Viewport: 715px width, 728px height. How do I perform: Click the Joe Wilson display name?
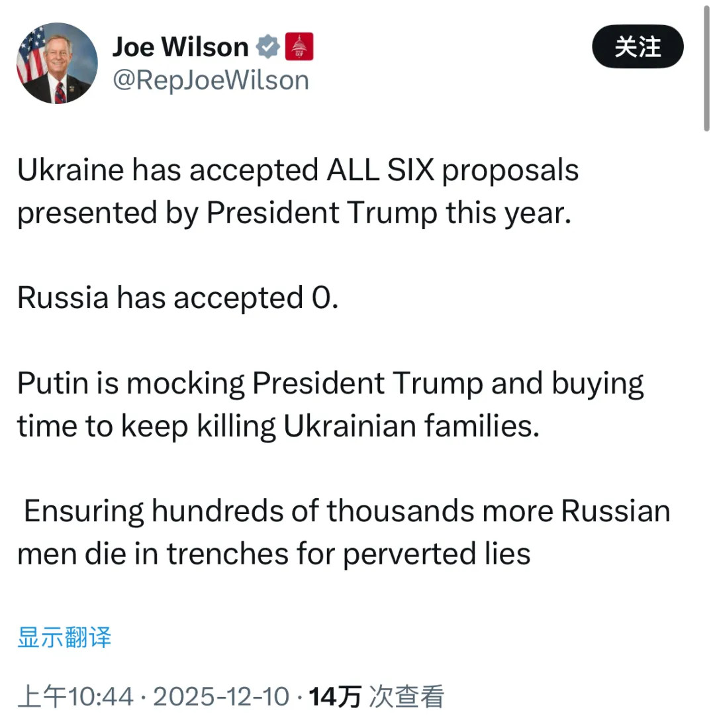point(180,47)
